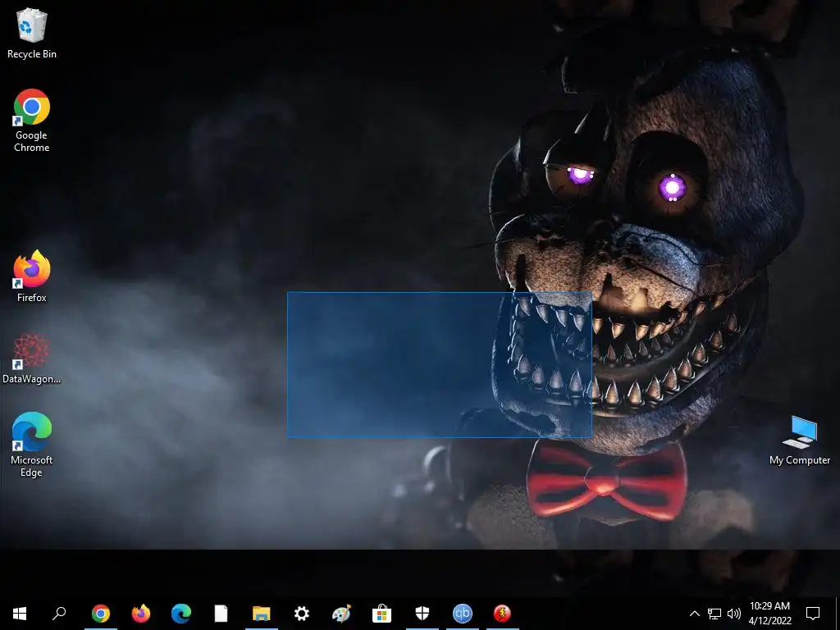This screenshot has width=840, height=630.
Task: Open Microsoft Store from the taskbar
Action: click(382, 614)
